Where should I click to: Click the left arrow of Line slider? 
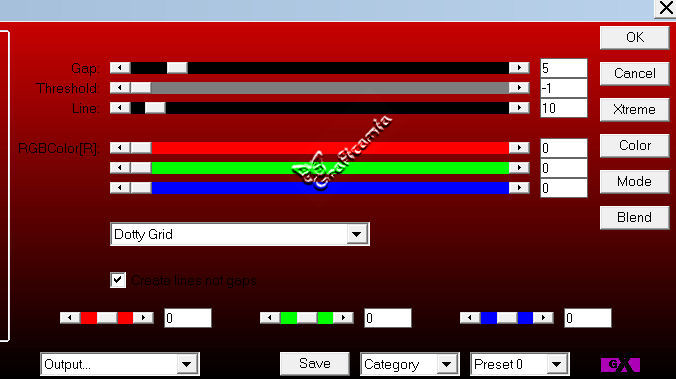tap(120, 107)
